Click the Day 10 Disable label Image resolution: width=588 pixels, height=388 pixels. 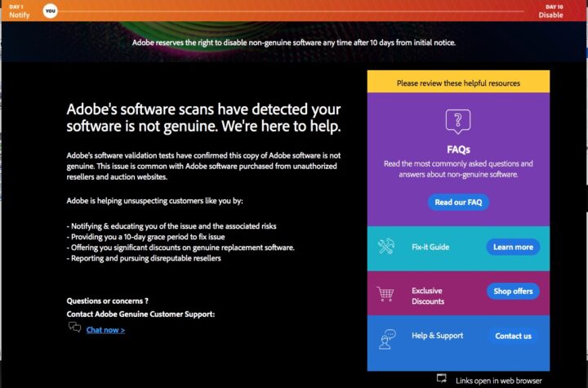coord(550,11)
